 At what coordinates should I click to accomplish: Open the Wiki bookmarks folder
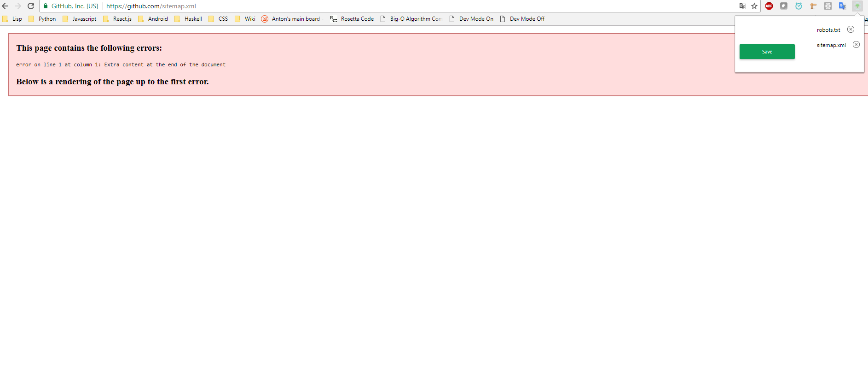tap(245, 19)
